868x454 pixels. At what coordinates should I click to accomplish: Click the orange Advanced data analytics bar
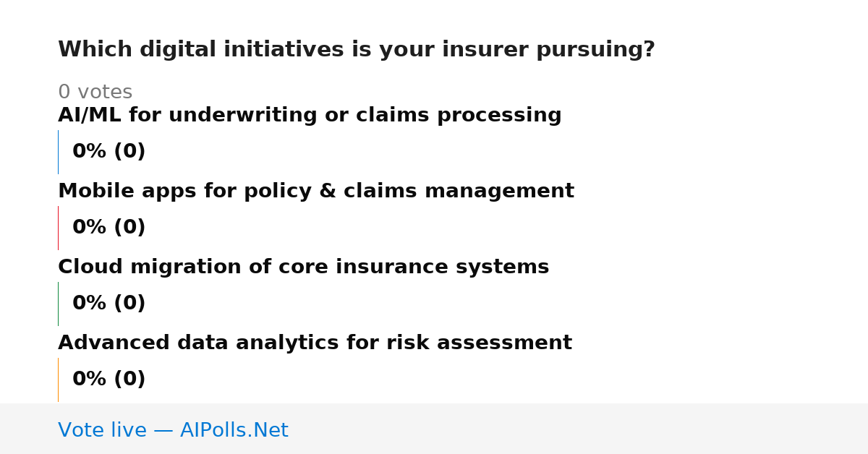(58, 380)
